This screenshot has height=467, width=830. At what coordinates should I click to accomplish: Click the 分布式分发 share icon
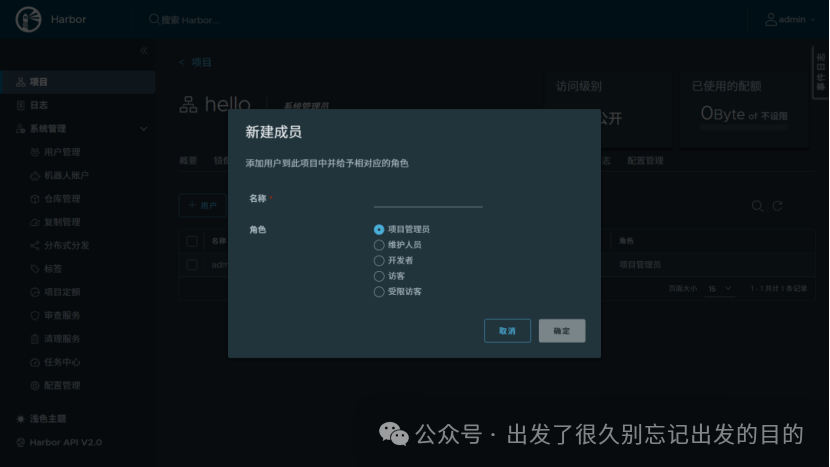pyautogui.click(x=35, y=245)
